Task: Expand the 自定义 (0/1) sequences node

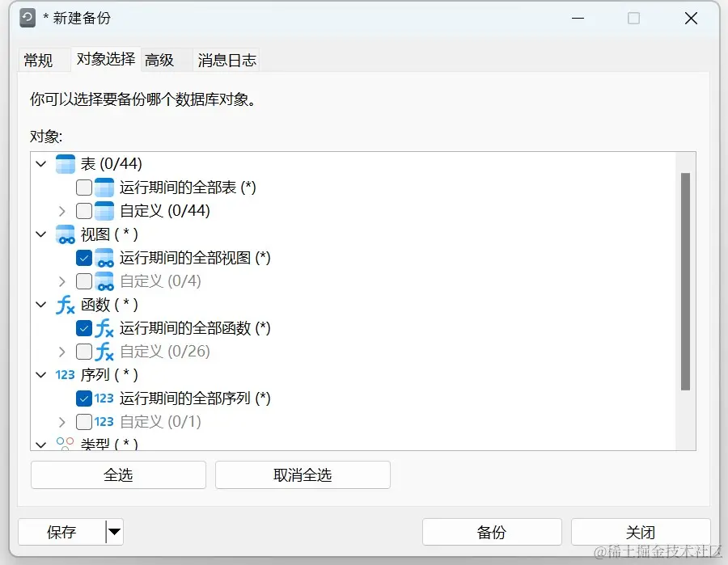Action: coord(61,422)
